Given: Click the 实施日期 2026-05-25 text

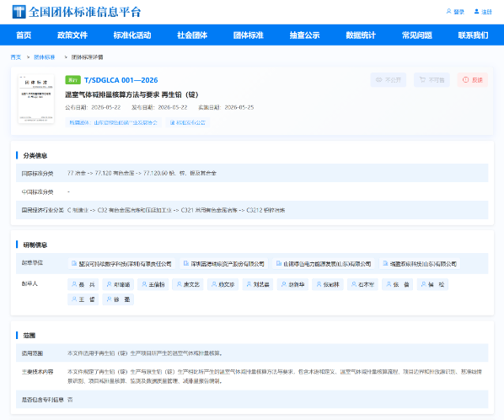Looking at the screenshot, I should [x=226, y=107].
